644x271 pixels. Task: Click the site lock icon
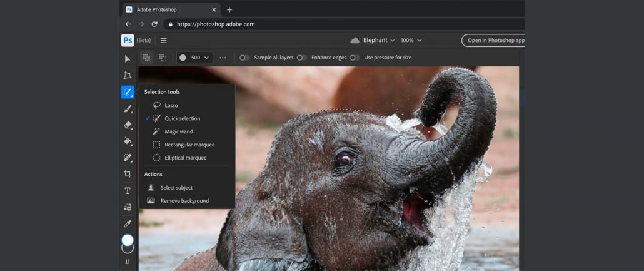[x=171, y=24]
